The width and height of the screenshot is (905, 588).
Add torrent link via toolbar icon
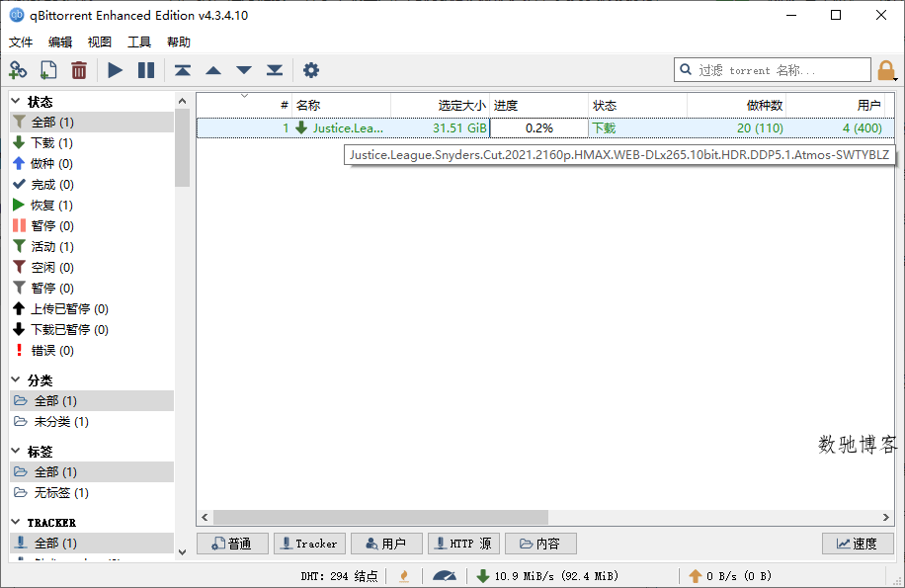click(x=18, y=70)
